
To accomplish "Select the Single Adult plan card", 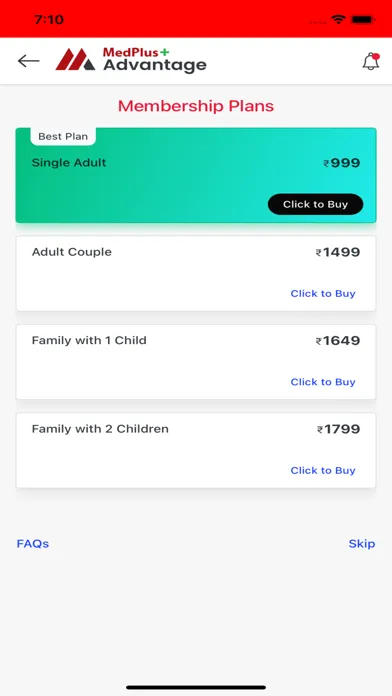I will coord(196,175).
